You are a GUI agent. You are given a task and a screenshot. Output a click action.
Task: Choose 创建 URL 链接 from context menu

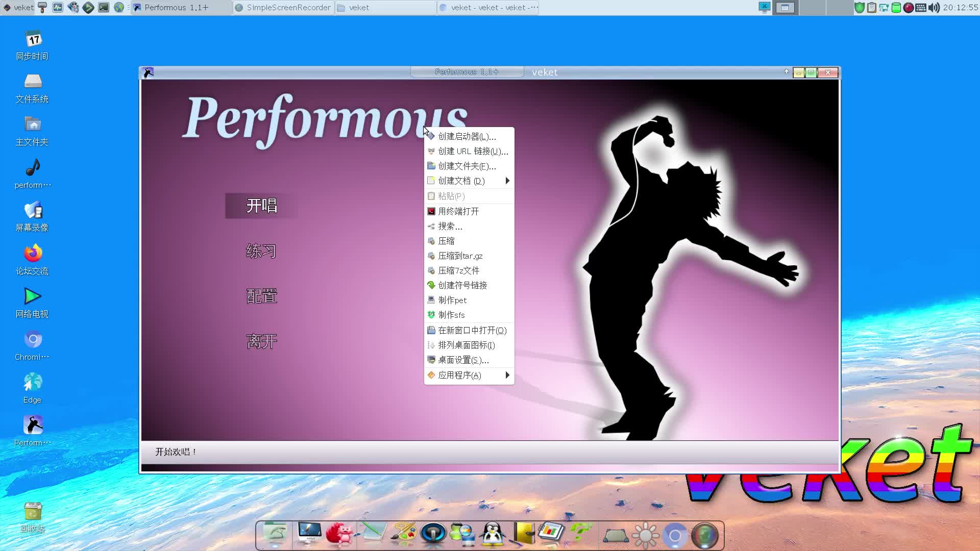coord(469,151)
